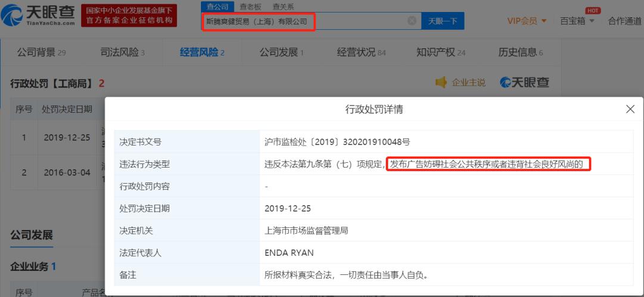Image resolution: width=644 pixels, height=297 pixels.
Task: Click the 企业主说 speaker icon
Action: click(441, 82)
